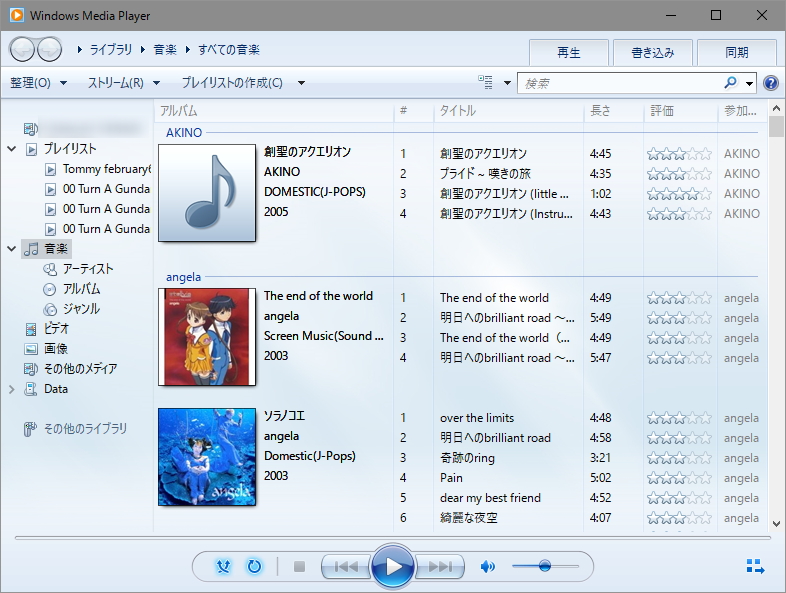Image resolution: width=786 pixels, height=593 pixels.
Task: Select the track over the limits
Action: pyautogui.click(x=477, y=418)
